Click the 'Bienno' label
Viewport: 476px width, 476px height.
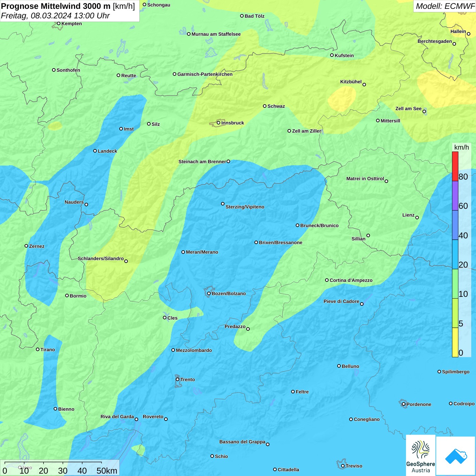[66, 409]
